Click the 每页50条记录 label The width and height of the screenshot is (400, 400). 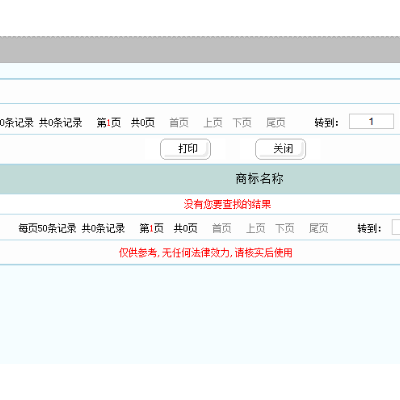pos(47,228)
